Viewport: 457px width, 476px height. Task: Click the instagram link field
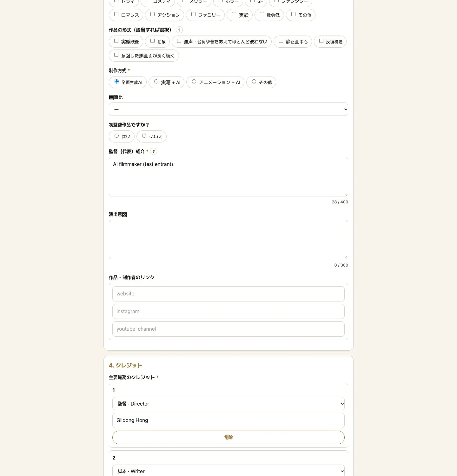pos(228,312)
